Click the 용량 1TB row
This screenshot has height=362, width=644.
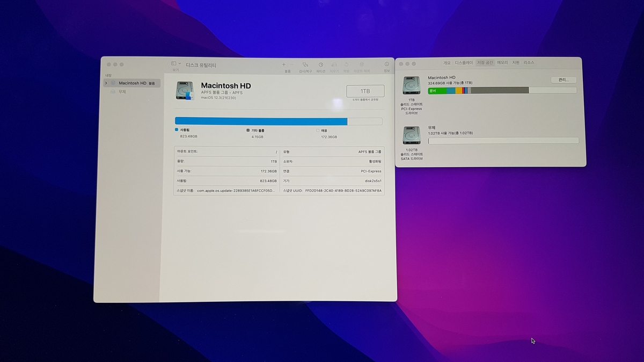(x=226, y=161)
